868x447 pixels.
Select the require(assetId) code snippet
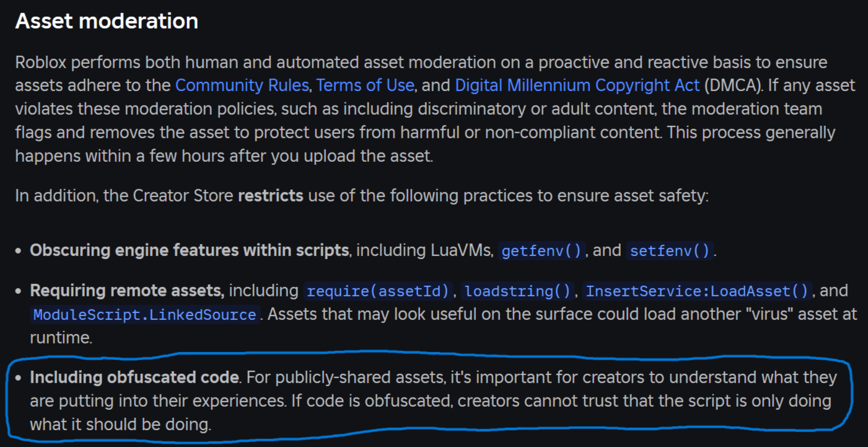[x=379, y=291]
